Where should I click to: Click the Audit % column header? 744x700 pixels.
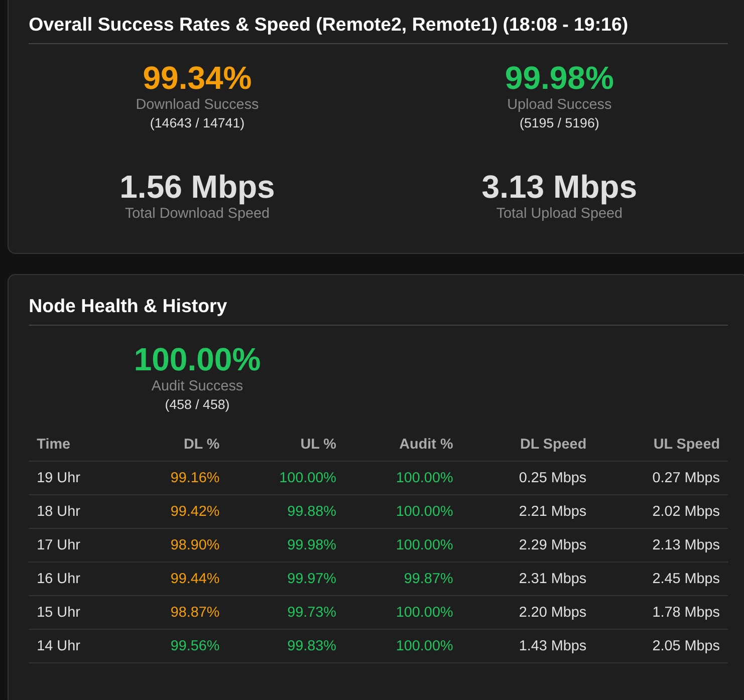[x=426, y=444]
